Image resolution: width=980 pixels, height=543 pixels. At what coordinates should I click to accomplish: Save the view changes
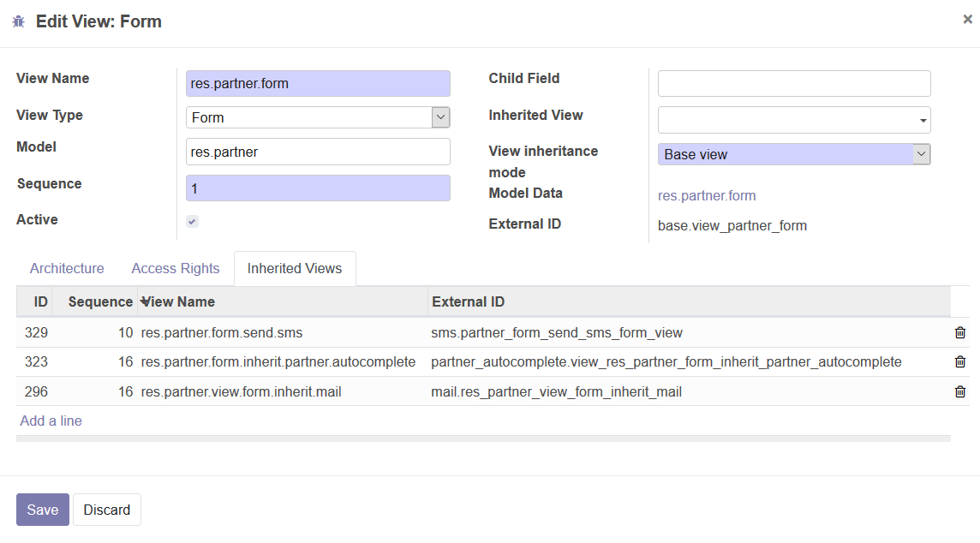click(43, 510)
